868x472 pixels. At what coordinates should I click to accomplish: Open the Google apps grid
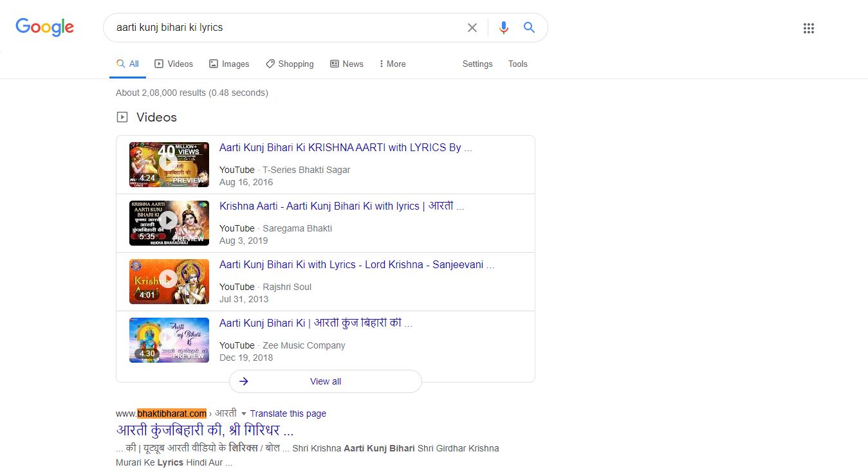click(x=809, y=28)
